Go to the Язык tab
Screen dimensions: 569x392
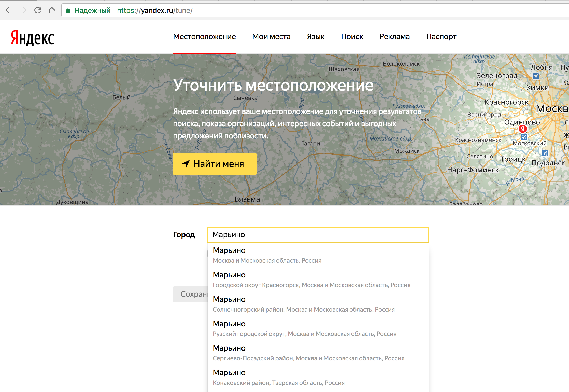(316, 37)
